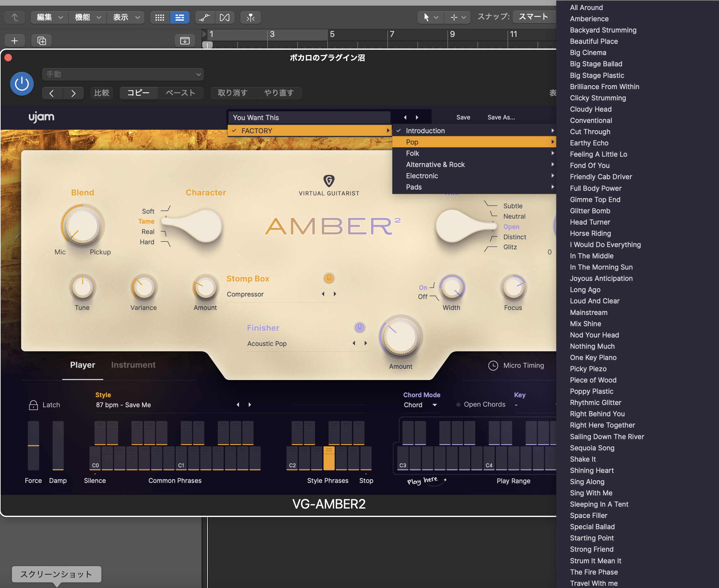Toggle the Stomp Box power button
This screenshot has height=588, width=719.
pyautogui.click(x=329, y=278)
